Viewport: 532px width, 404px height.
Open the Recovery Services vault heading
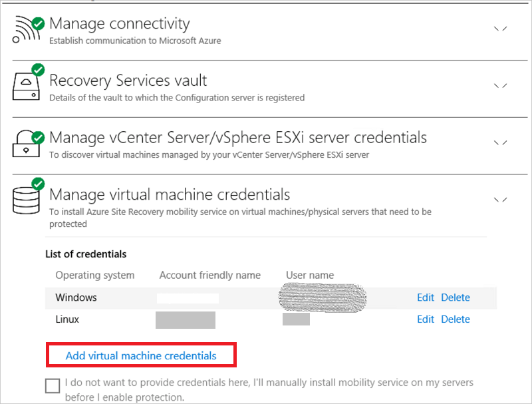click(x=128, y=81)
